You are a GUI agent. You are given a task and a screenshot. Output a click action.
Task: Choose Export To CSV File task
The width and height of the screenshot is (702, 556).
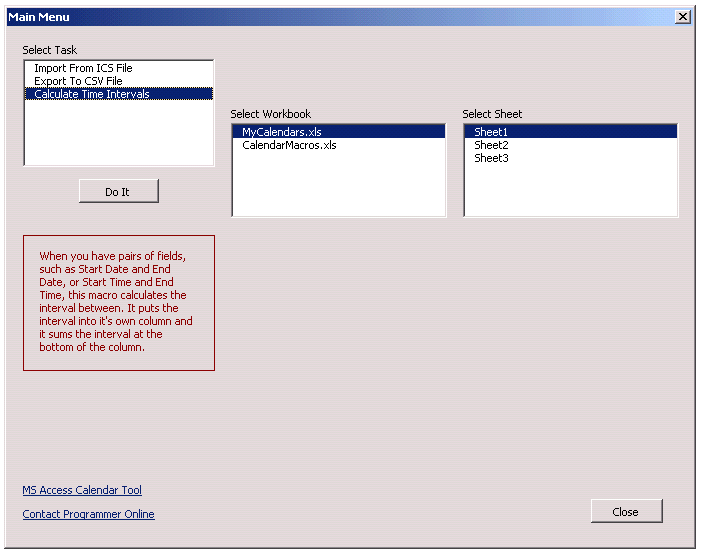(78, 81)
